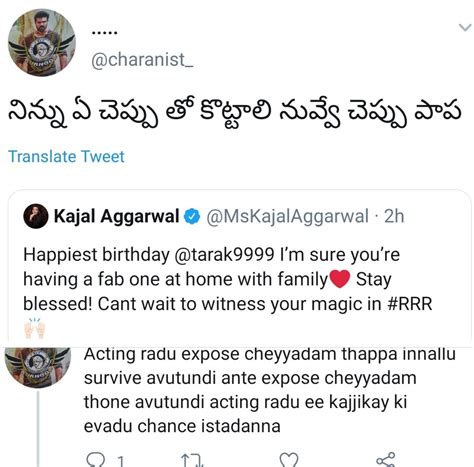Open @charanist_ profile picture
This screenshot has width=474, height=467.
coord(42,43)
